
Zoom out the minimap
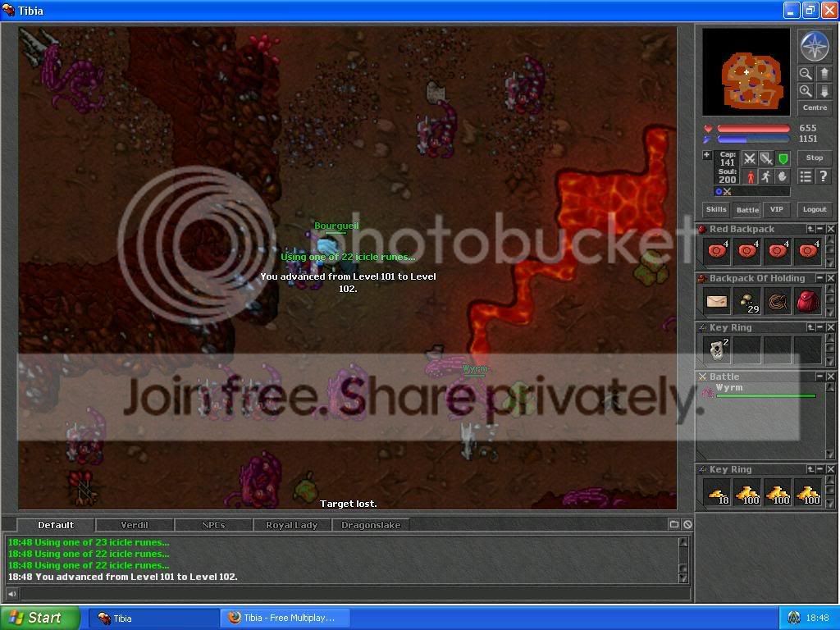pyautogui.click(x=806, y=74)
